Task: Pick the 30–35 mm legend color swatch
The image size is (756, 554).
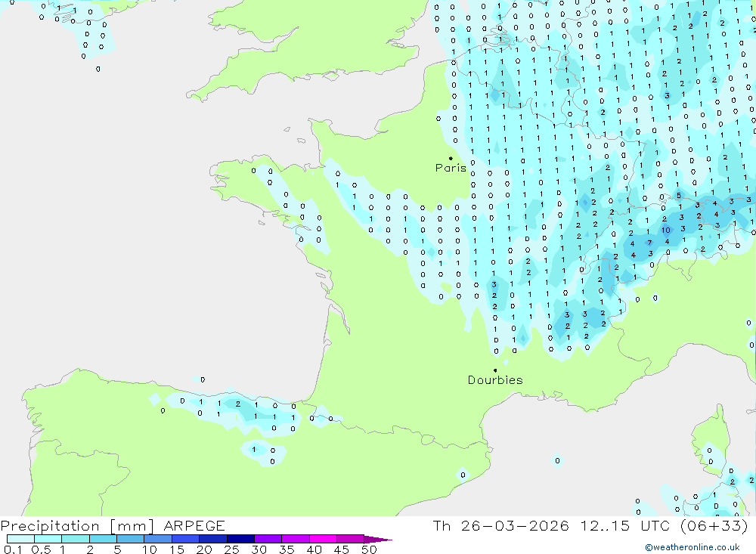Action: (x=268, y=539)
